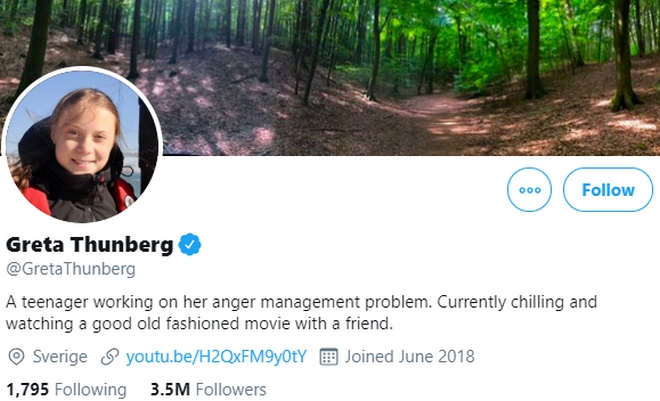Click the number 1,795 in the stats row
The width and height of the screenshot is (660, 401).
point(27,389)
